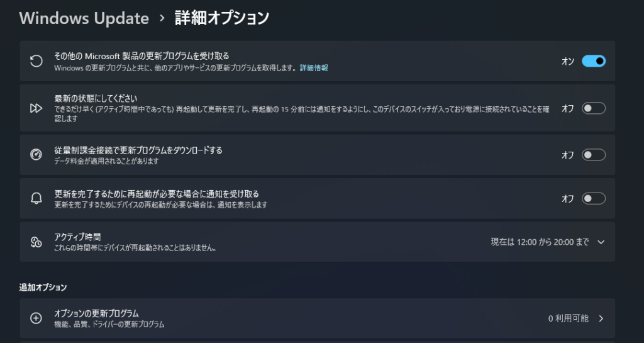This screenshot has height=343, width=644.
Task: Click the アクティブ時間 clock icon
Action: 36,242
